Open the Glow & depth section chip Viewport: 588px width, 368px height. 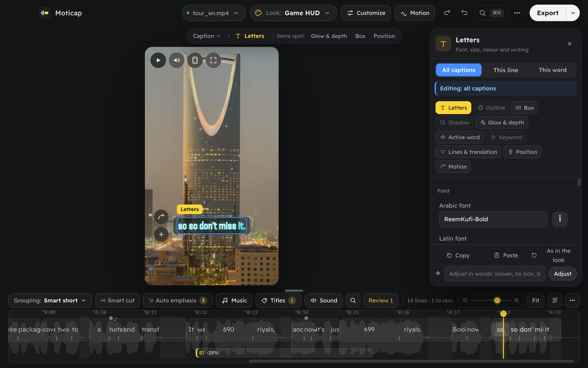pos(502,123)
